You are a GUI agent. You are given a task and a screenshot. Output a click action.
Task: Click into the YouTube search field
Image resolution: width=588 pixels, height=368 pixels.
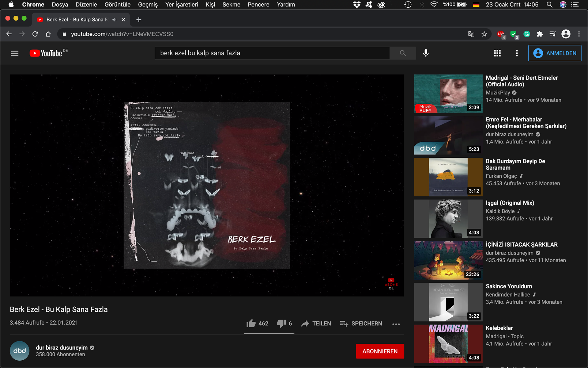click(272, 53)
